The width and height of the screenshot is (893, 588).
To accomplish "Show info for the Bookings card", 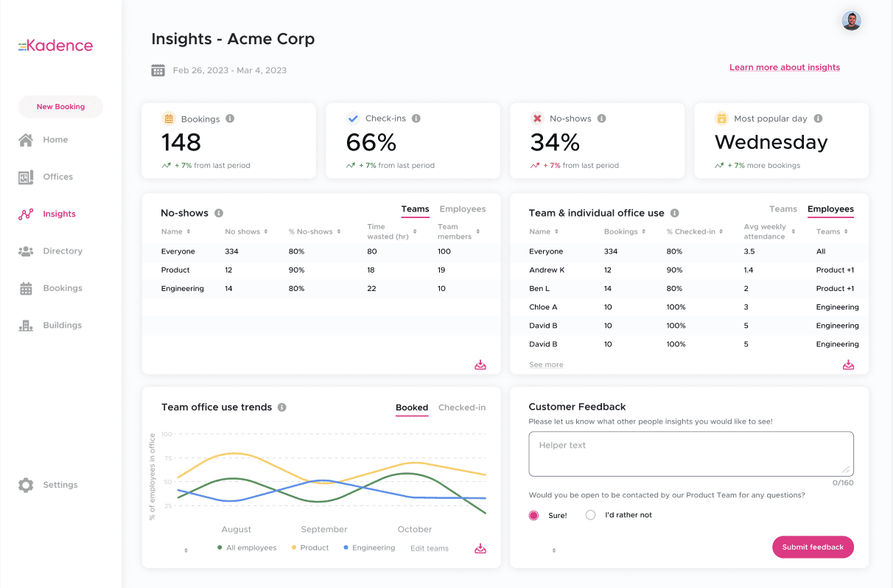I will [x=230, y=119].
